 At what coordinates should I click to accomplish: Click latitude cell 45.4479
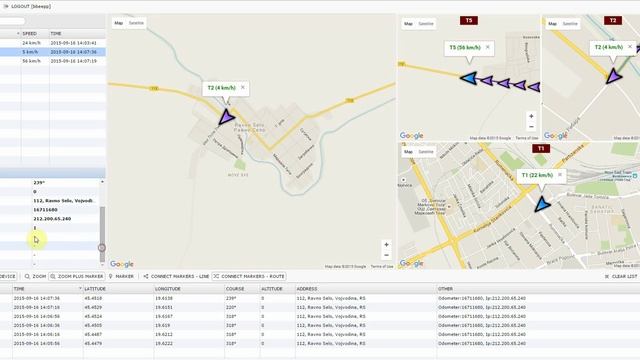(x=93, y=343)
